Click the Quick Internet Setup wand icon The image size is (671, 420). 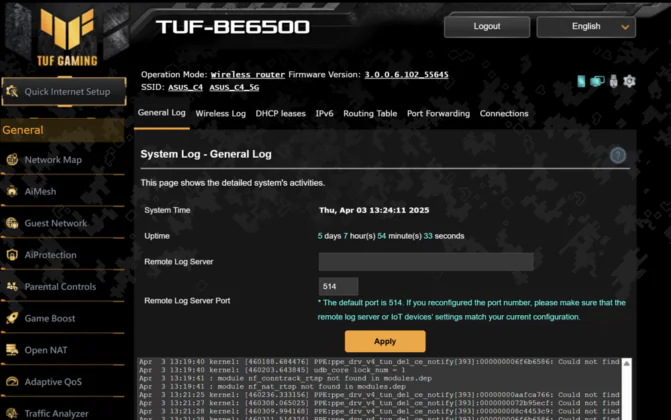[x=12, y=91]
